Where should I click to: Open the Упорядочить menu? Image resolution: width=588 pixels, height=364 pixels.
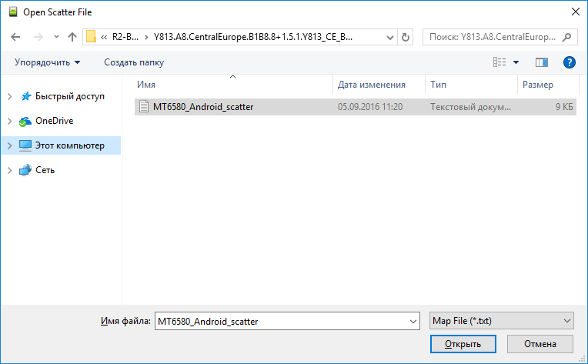click(47, 62)
